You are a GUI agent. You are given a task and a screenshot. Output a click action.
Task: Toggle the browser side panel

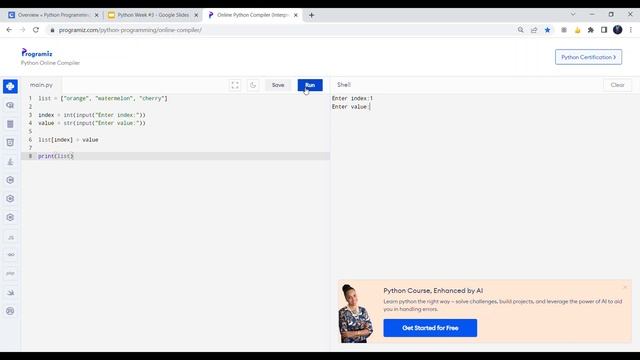(604, 30)
